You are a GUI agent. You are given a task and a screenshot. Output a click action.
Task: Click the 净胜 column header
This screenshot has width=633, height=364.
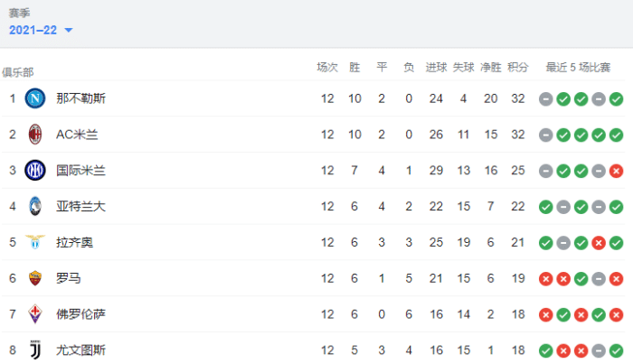coord(491,68)
